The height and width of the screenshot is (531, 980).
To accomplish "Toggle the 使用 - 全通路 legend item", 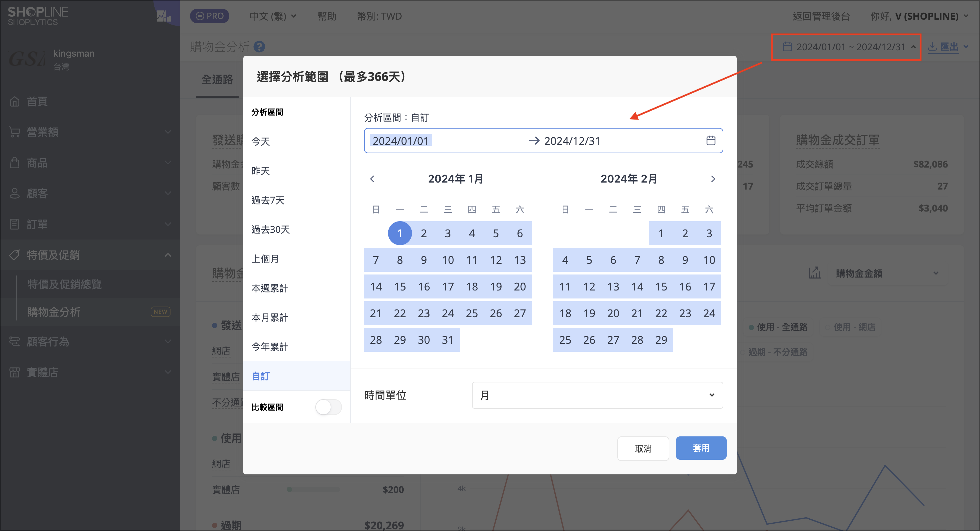I will pos(778,327).
